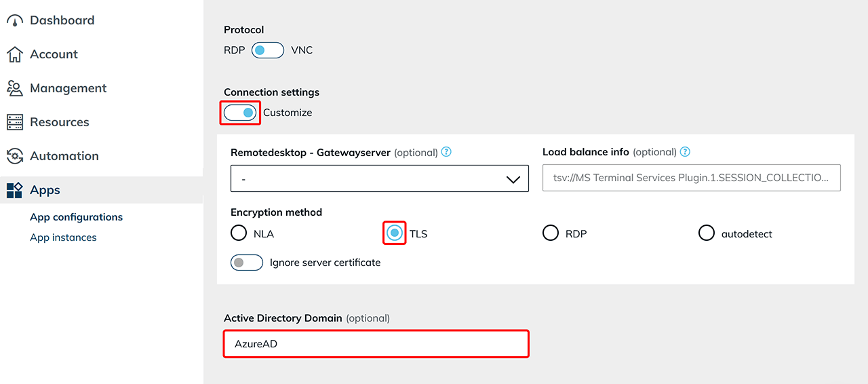Choose RDP encryption method
The image size is (868, 384).
(551, 233)
